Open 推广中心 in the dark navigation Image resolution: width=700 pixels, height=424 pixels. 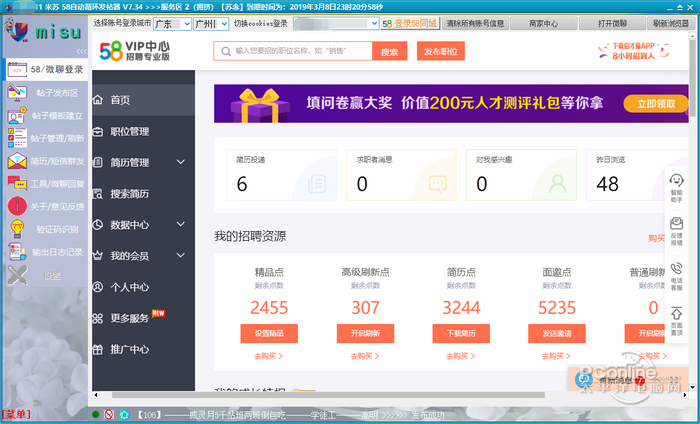(143, 349)
